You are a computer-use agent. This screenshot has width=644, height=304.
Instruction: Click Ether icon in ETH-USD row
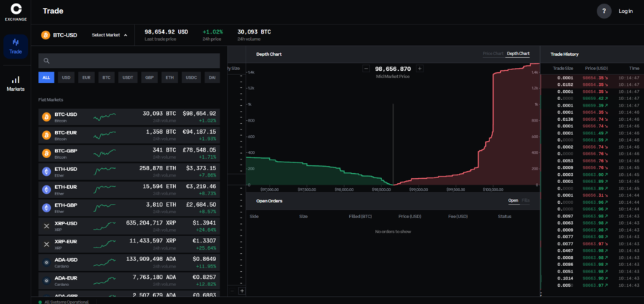coord(47,172)
